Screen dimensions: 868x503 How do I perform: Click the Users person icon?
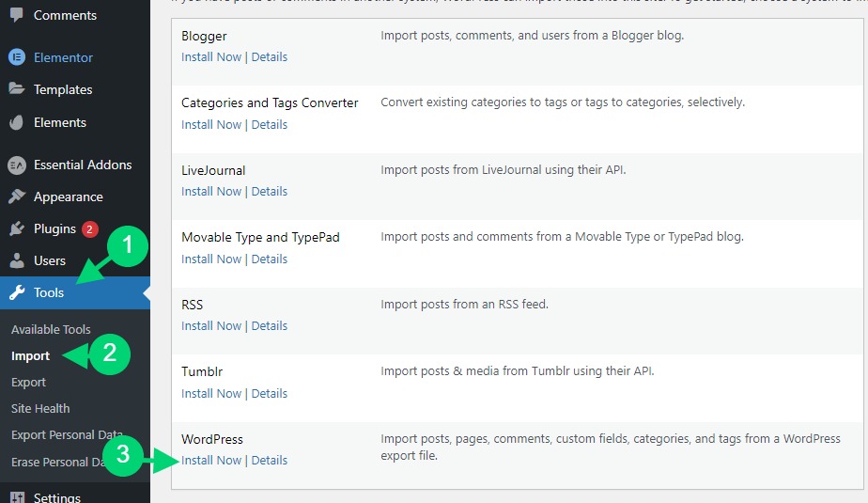(x=17, y=259)
